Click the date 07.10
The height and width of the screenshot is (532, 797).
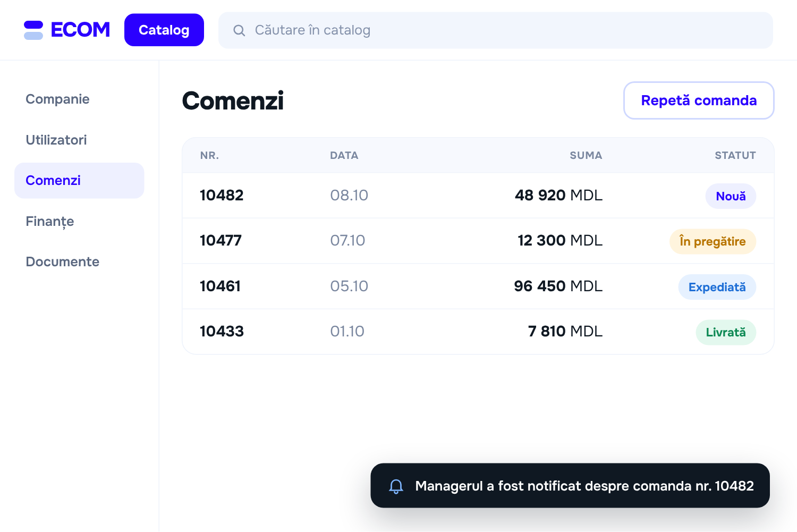pyautogui.click(x=347, y=241)
